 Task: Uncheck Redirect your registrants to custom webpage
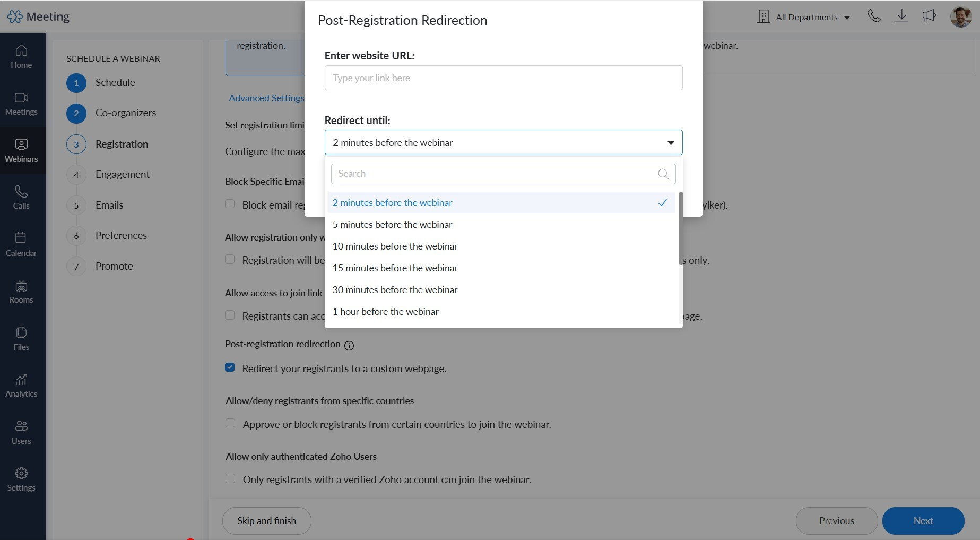(230, 367)
